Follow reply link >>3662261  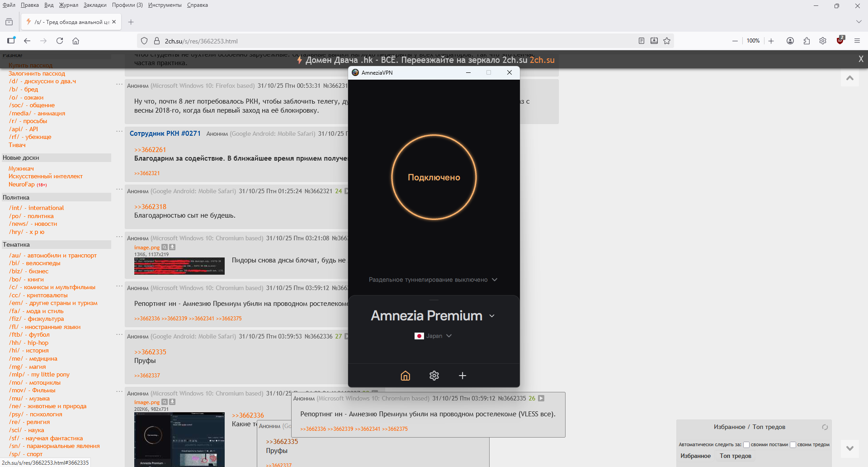[150, 150]
